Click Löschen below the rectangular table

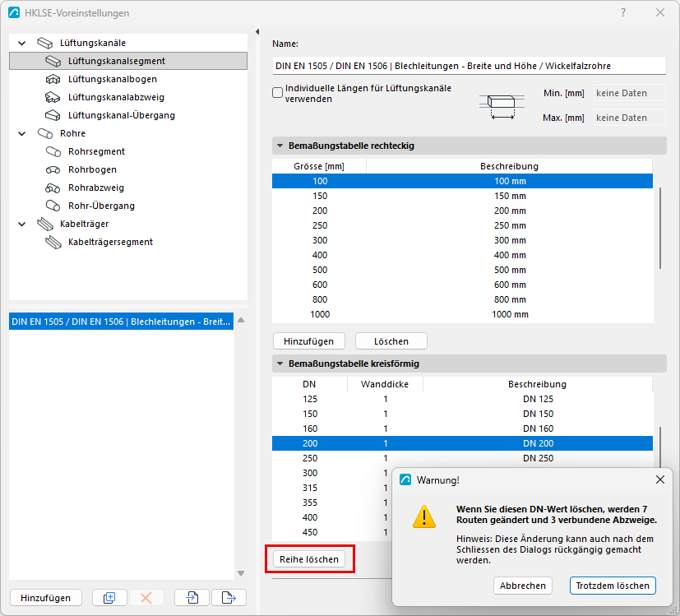click(x=391, y=341)
